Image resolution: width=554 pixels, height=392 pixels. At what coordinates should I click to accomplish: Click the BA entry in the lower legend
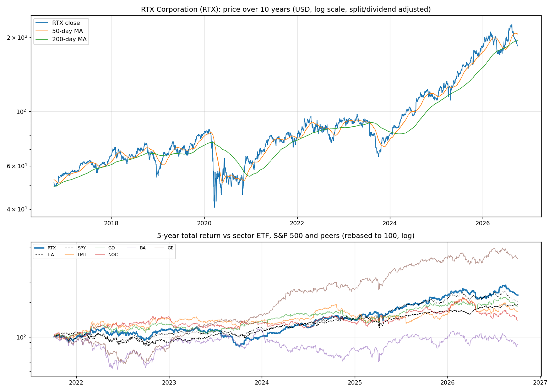pyautogui.click(x=136, y=248)
